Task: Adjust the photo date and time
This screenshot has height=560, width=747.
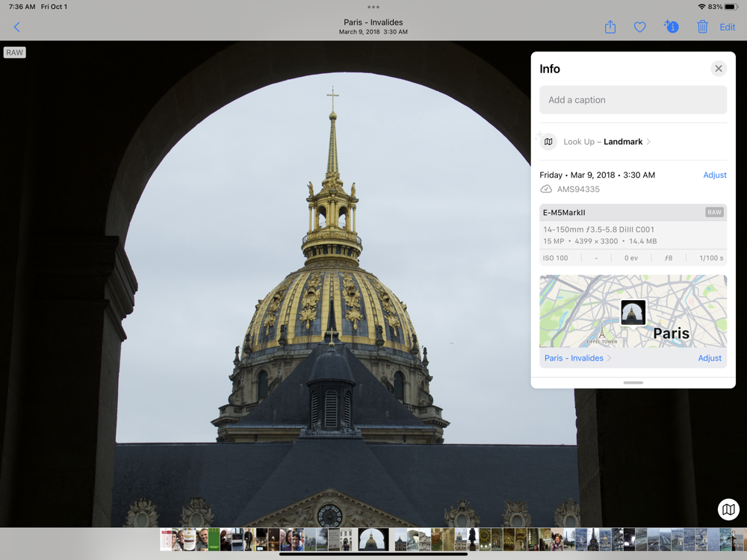Action: (714, 175)
